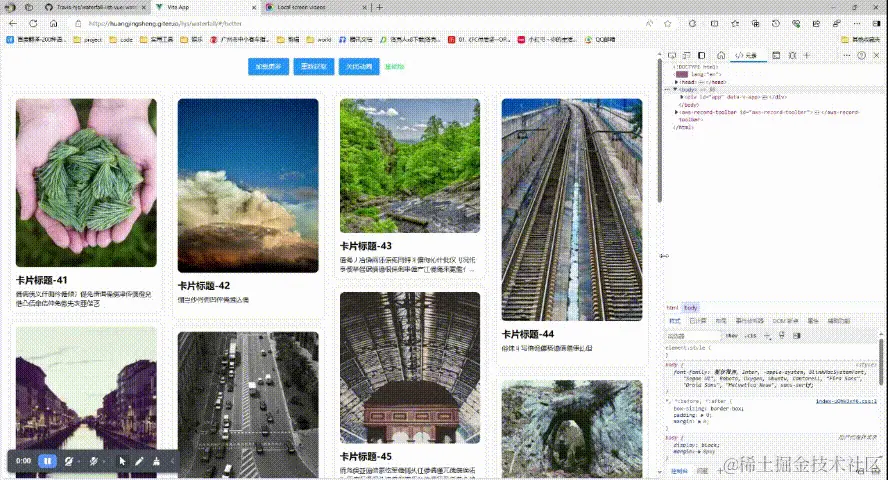The height and width of the screenshot is (480, 888).
Task: Toggle microphone mute in recording toolbar
Action: [94, 461]
